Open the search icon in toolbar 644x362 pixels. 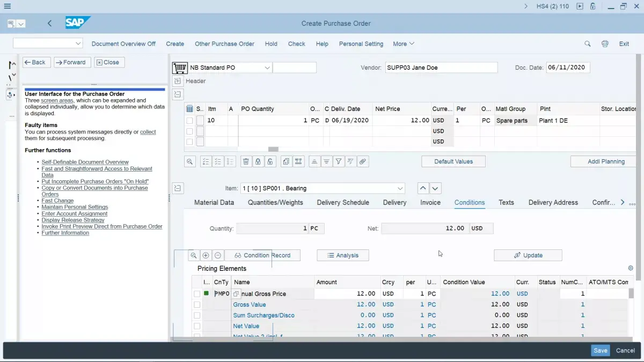(x=588, y=44)
